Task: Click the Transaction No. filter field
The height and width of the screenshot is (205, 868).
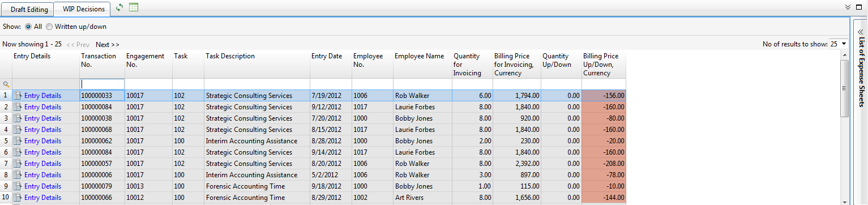Action: point(102,84)
